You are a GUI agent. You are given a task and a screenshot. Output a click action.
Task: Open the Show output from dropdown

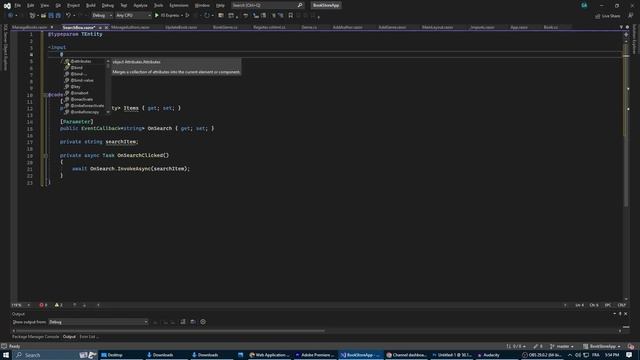(x=98, y=322)
